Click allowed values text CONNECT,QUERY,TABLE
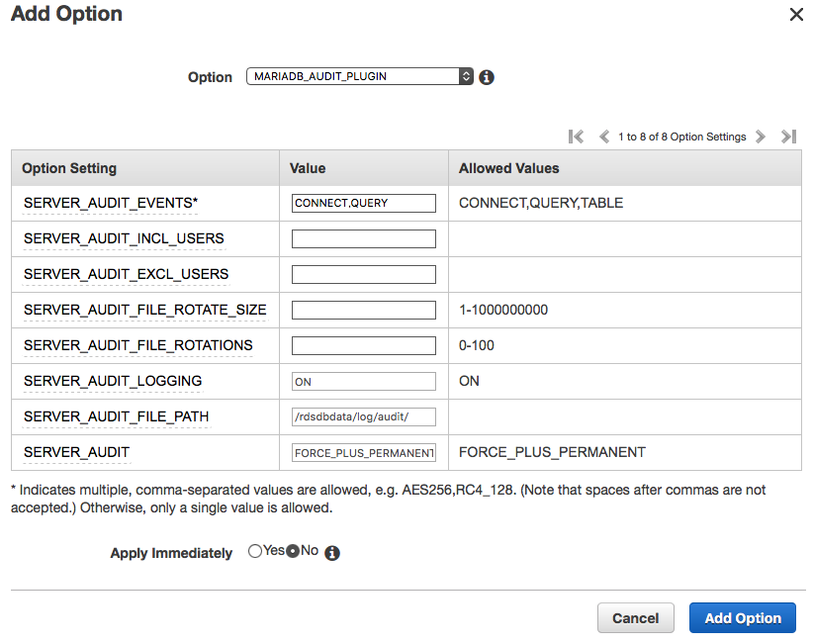 click(541, 203)
